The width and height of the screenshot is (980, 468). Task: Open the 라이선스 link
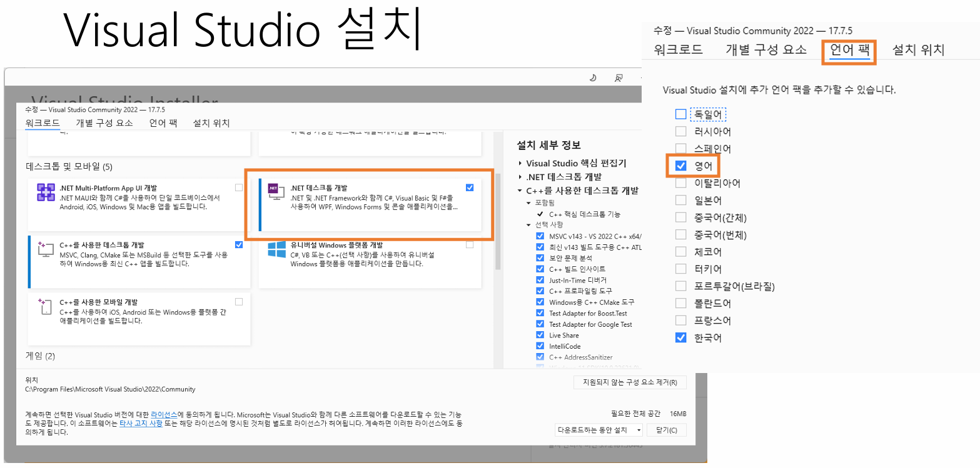pos(164,414)
